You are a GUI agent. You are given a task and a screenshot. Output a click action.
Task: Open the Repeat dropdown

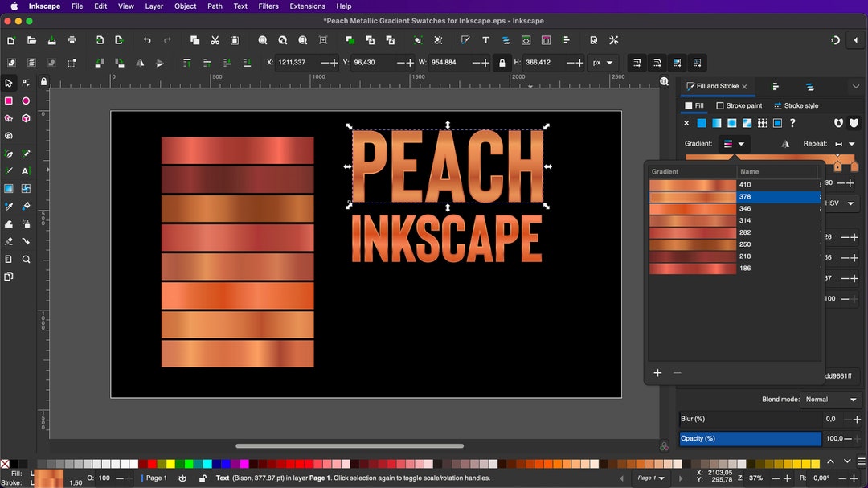[851, 145]
